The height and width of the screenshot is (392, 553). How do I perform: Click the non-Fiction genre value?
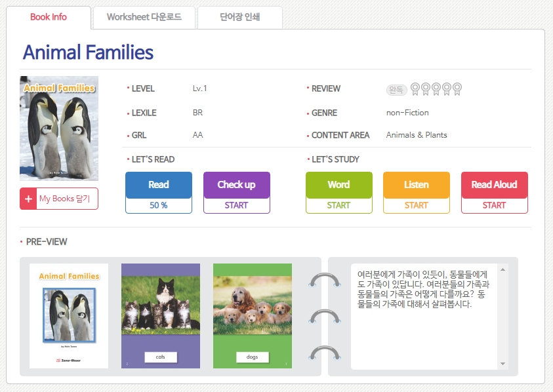407,113
